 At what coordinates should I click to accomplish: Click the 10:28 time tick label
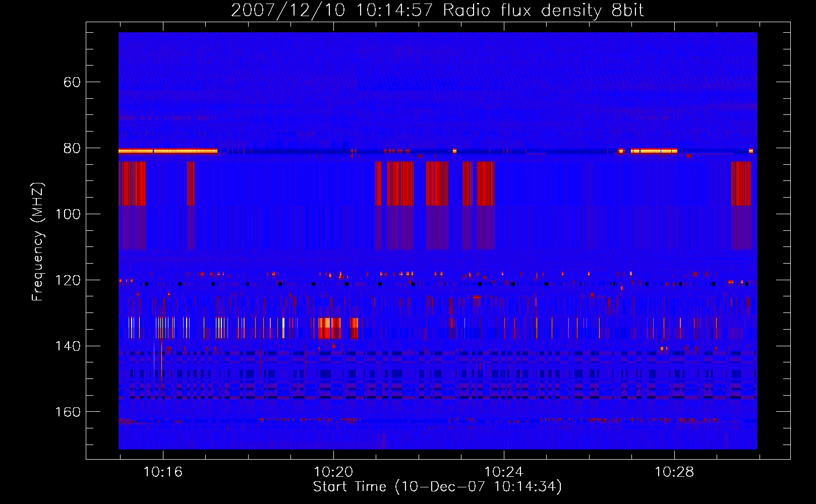pos(674,472)
